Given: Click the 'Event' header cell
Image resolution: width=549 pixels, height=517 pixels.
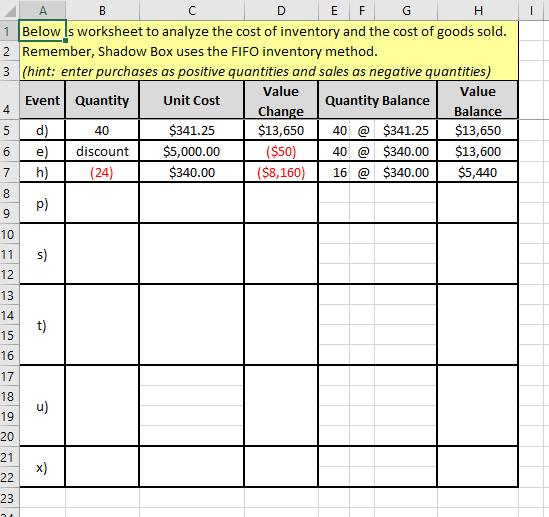Looking at the screenshot, I should [x=42, y=100].
